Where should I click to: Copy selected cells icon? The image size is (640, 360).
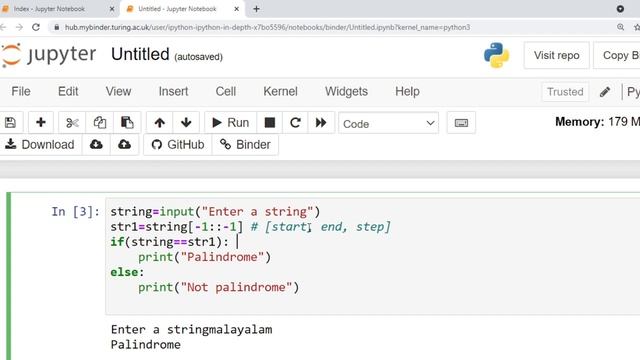point(100,122)
